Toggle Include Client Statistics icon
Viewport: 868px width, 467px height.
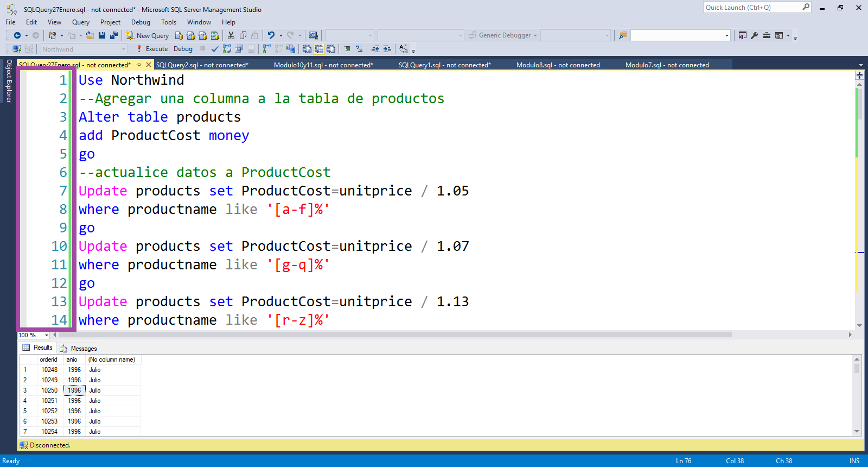click(291, 49)
